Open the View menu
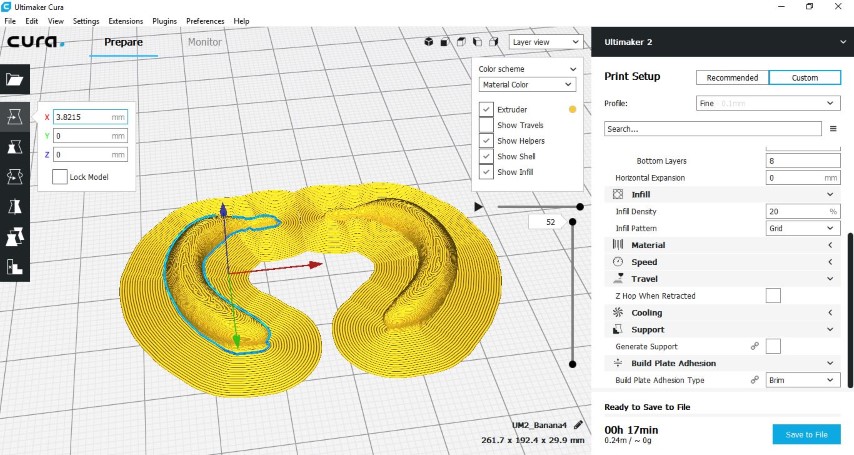 tap(56, 21)
